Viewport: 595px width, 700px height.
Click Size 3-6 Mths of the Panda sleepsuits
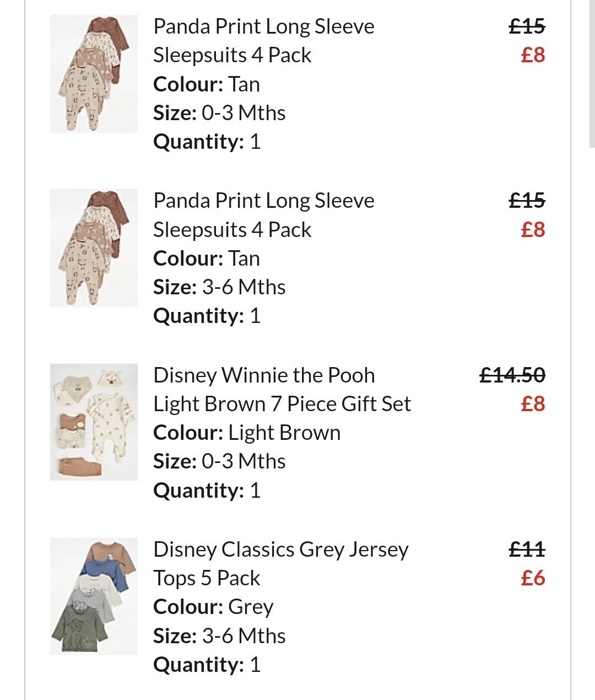point(219,287)
